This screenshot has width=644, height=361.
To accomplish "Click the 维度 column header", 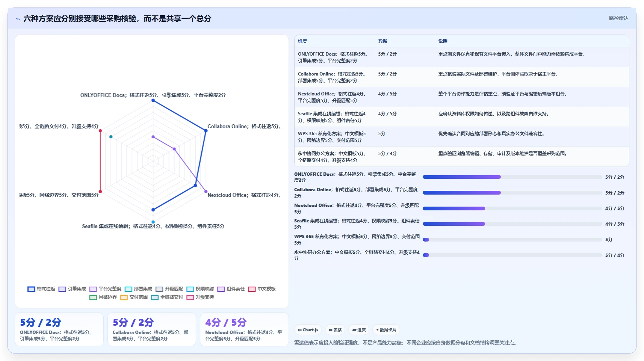I will [x=302, y=41].
